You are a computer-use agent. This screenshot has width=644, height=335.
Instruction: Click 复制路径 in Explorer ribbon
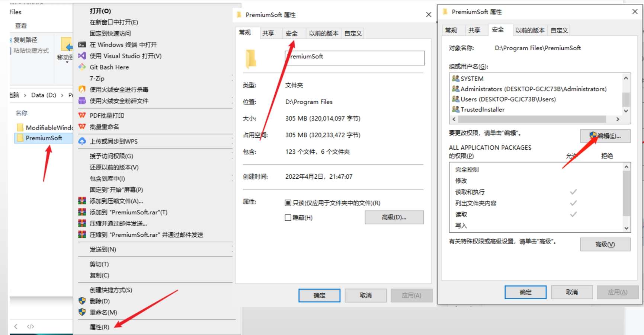coord(25,40)
